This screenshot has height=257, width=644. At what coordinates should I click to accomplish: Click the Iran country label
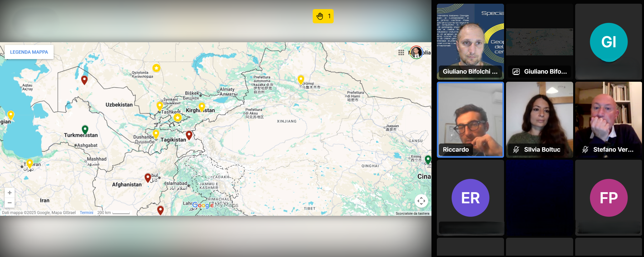pos(45,200)
